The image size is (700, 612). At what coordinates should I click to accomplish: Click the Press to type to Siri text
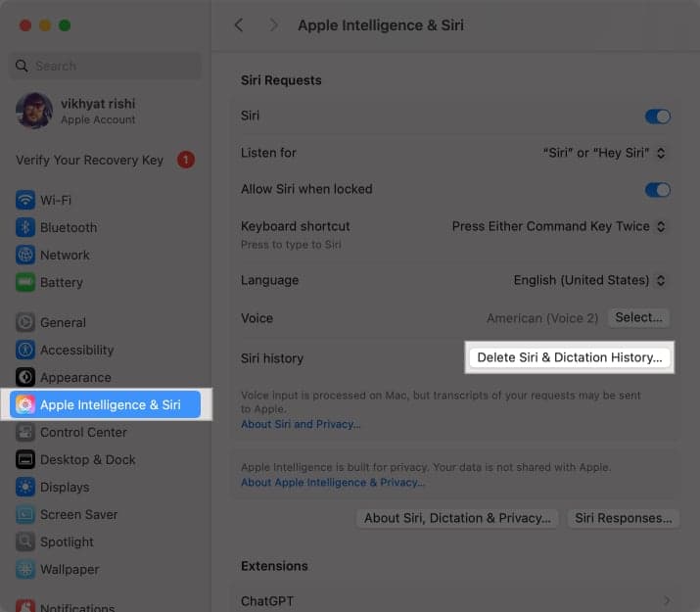[291, 245]
